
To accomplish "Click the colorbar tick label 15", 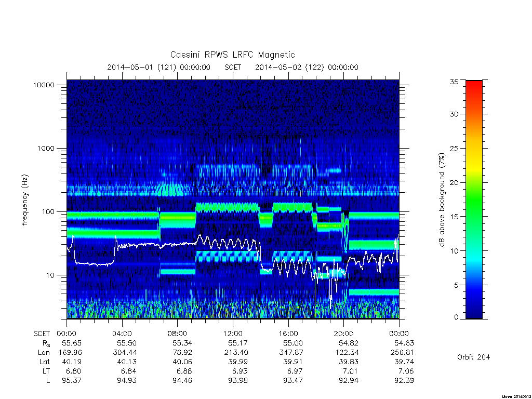I will point(454,217).
